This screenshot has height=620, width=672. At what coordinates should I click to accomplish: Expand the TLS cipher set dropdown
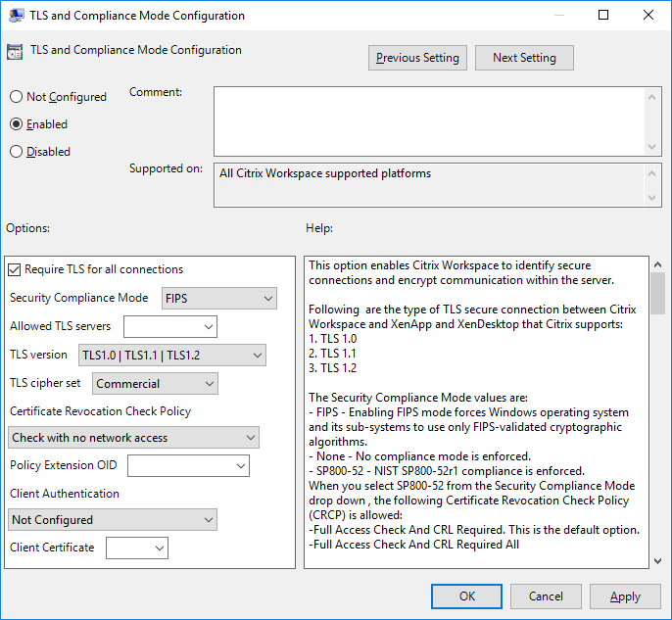[155, 384]
